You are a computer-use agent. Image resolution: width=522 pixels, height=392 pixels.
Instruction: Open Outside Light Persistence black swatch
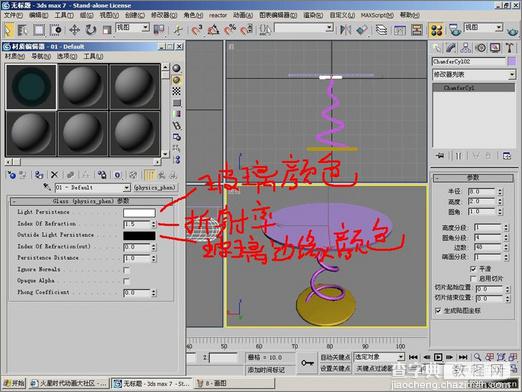[x=139, y=236]
